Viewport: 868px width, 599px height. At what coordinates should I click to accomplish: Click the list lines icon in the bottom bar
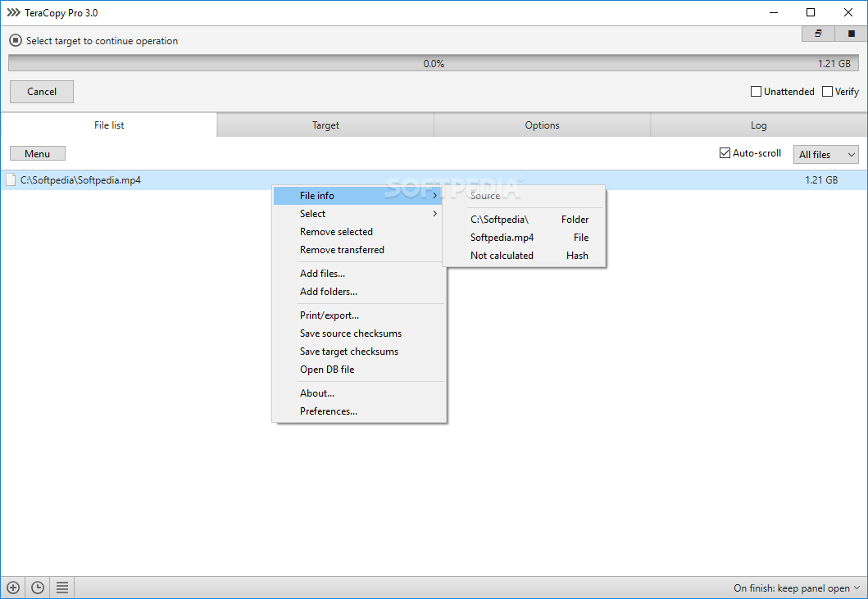pyautogui.click(x=62, y=588)
